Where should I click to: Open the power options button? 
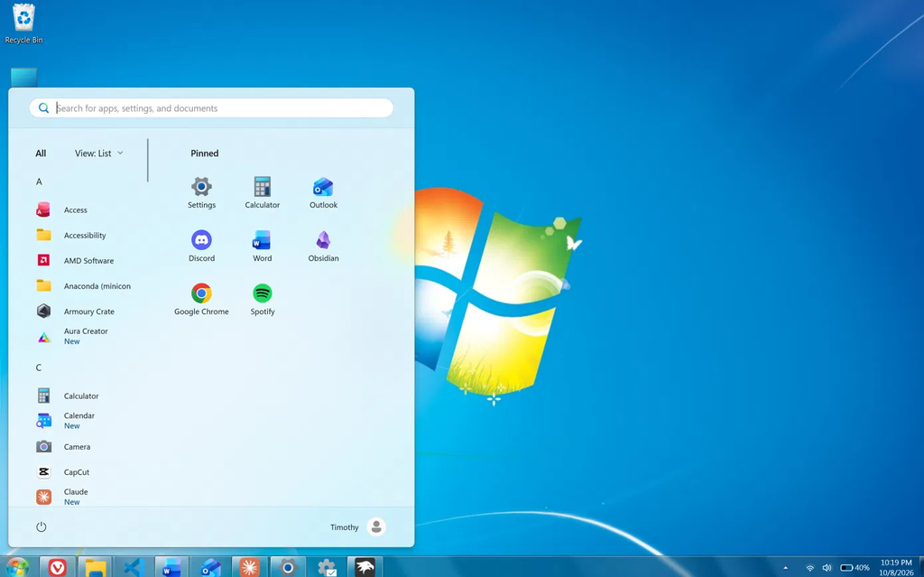tap(42, 526)
